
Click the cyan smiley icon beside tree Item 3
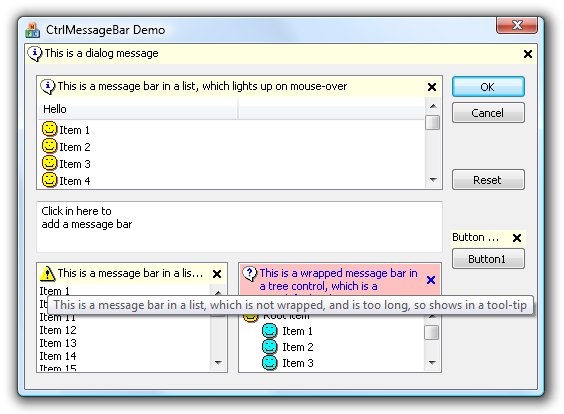click(269, 363)
